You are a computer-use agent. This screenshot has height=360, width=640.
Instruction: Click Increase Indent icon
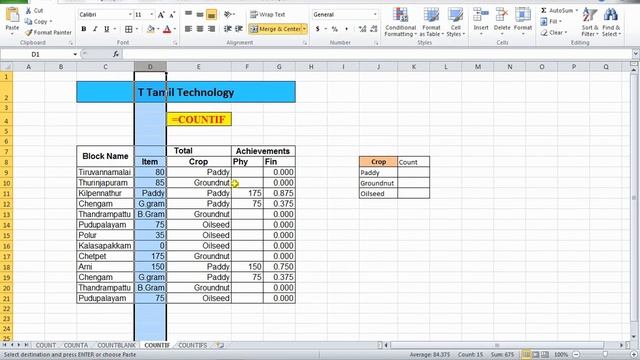click(239, 29)
